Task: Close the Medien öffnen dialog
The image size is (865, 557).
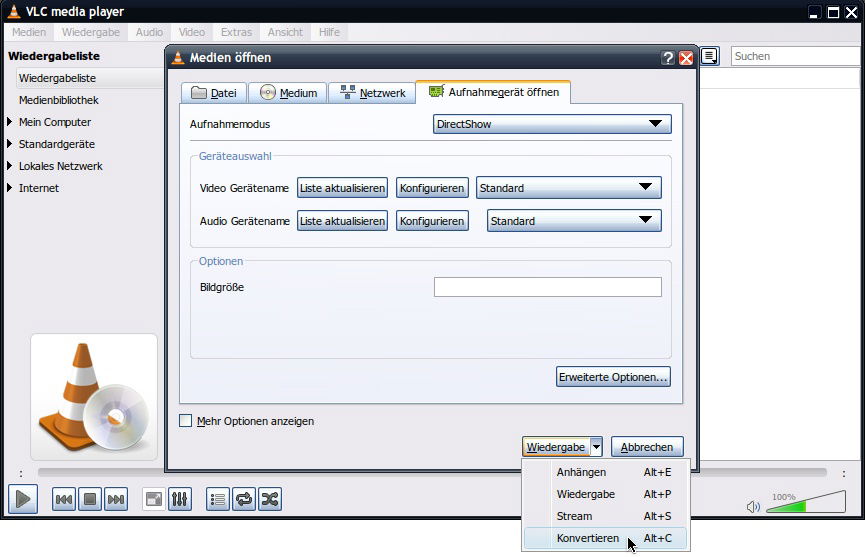Action: click(x=686, y=58)
